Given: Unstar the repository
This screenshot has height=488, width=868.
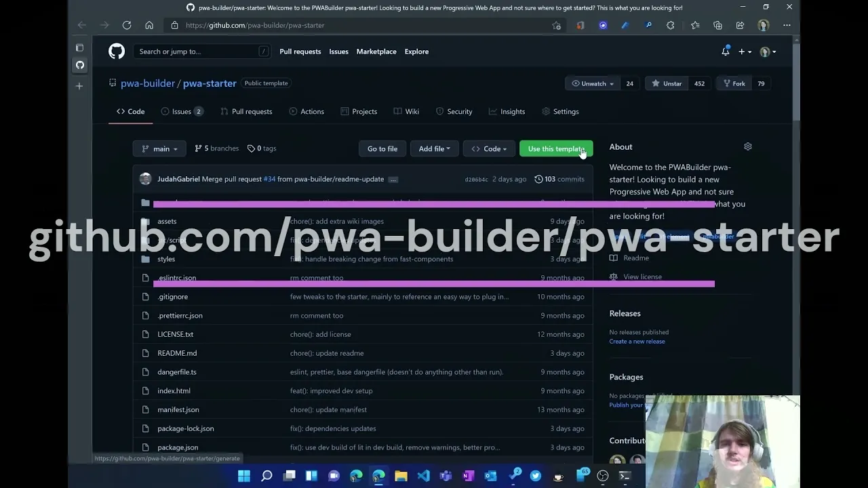Looking at the screenshot, I should [666, 83].
